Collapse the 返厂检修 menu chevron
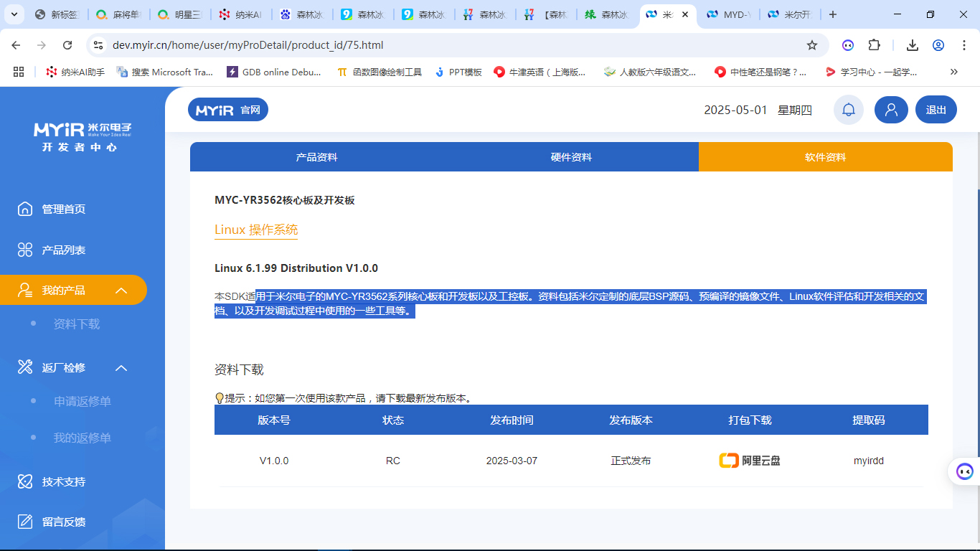 [121, 368]
